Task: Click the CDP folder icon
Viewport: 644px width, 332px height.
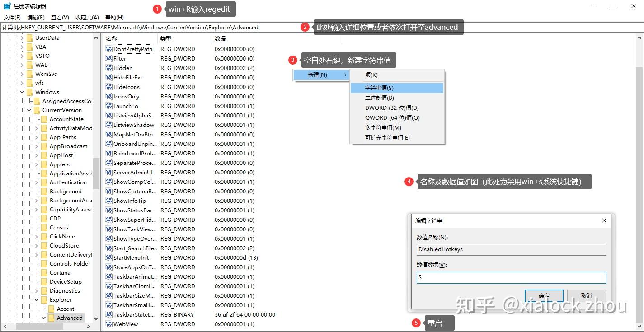Action: click(x=44, y=219)
